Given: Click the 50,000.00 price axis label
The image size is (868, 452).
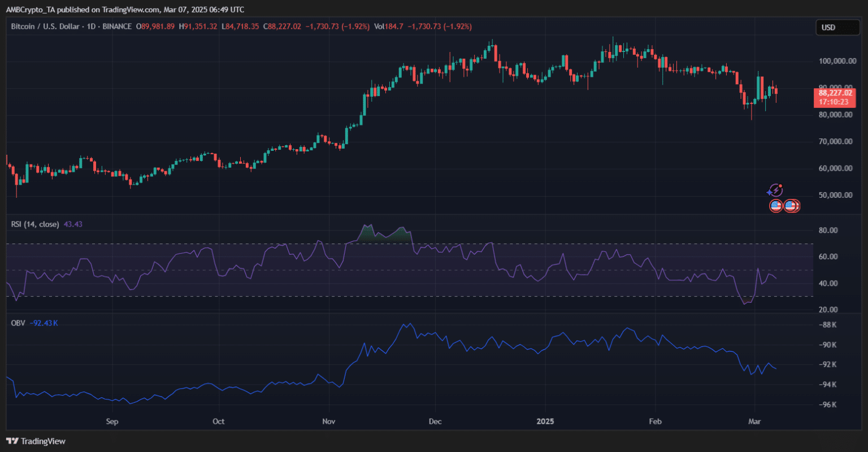Looking at the screenshot, I should (835, 195).
